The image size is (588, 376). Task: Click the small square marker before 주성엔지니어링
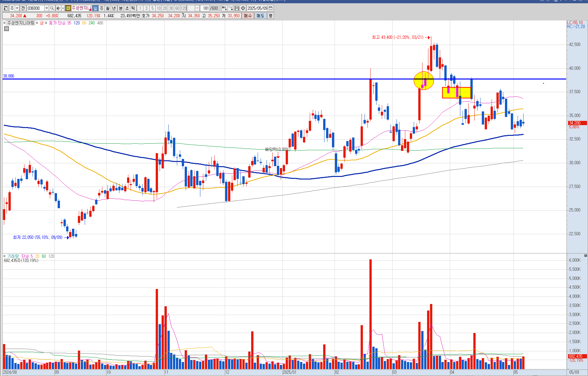click(x=5, y=23)
